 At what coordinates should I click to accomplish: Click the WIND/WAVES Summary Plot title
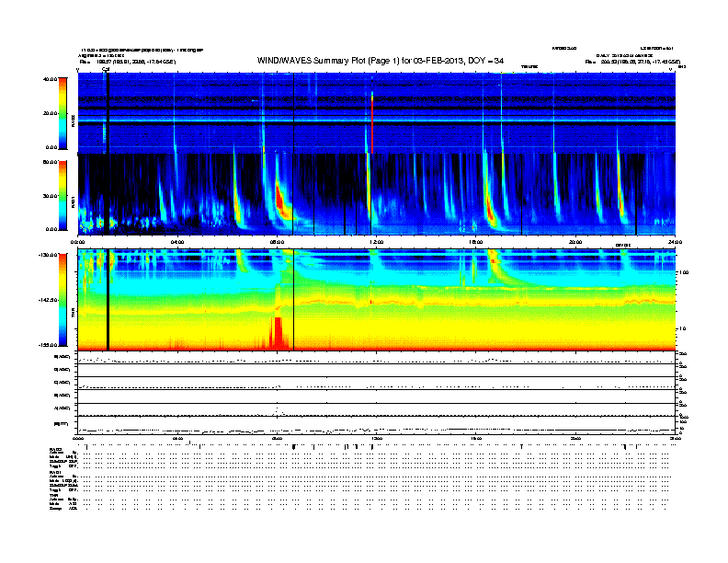coord(381,61)
